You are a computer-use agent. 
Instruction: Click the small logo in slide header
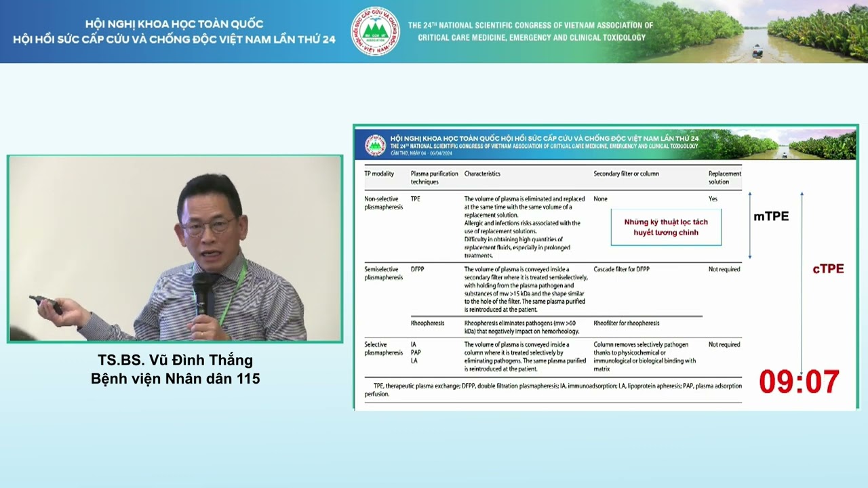375,144
